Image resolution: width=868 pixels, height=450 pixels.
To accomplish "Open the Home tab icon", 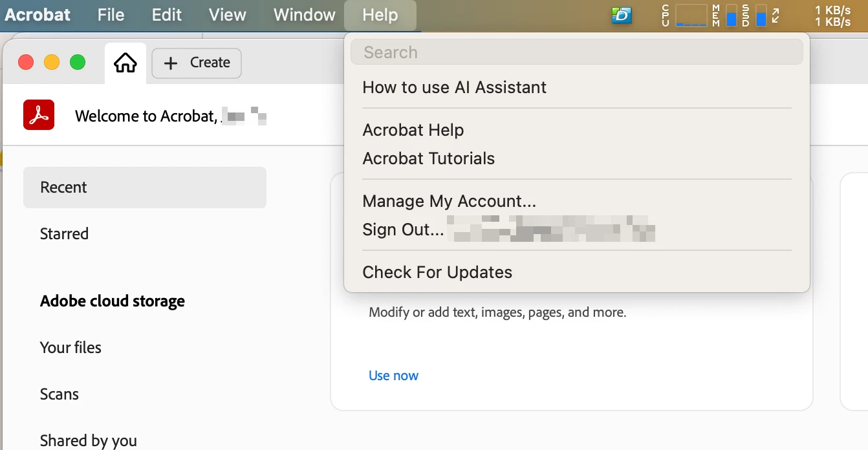I will 125,63.
